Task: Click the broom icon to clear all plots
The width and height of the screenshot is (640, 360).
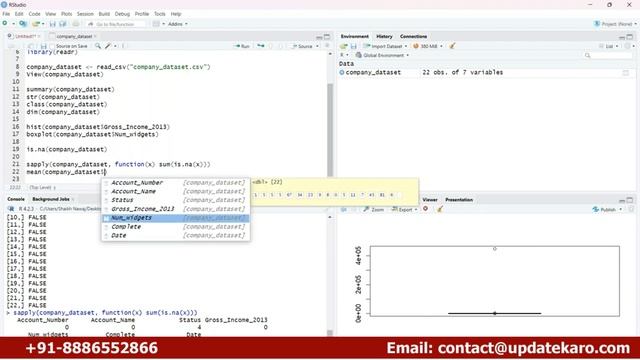Action: [440, 209]
